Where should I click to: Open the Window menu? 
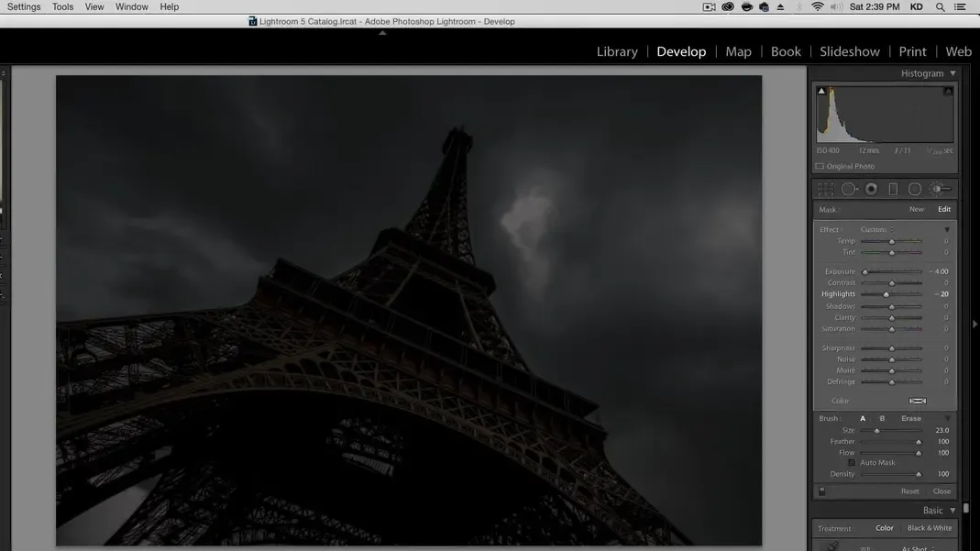(x=131, y=6)
